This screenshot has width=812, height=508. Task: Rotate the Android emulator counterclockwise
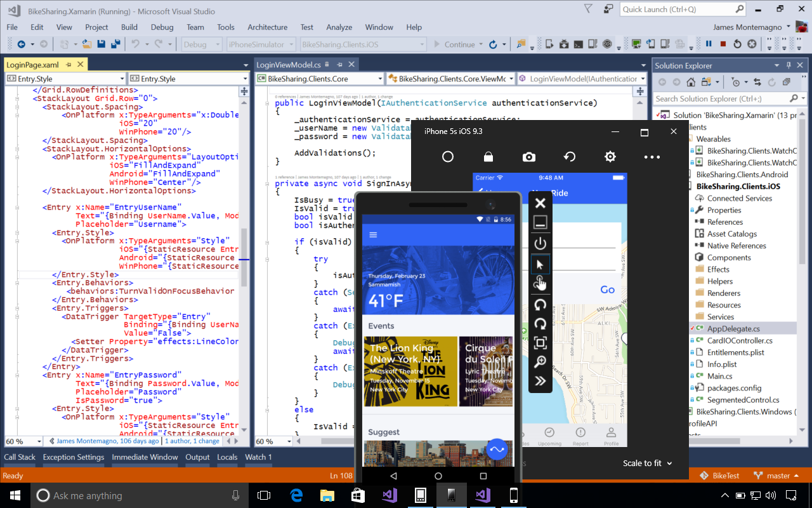pyautogui.click(x=540, y=304)
